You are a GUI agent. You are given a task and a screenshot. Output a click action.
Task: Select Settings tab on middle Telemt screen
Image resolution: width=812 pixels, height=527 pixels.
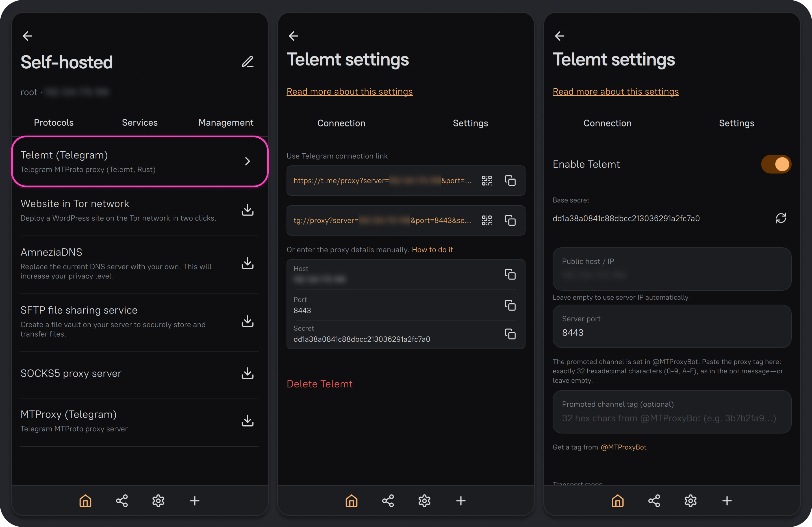point(470,123)
